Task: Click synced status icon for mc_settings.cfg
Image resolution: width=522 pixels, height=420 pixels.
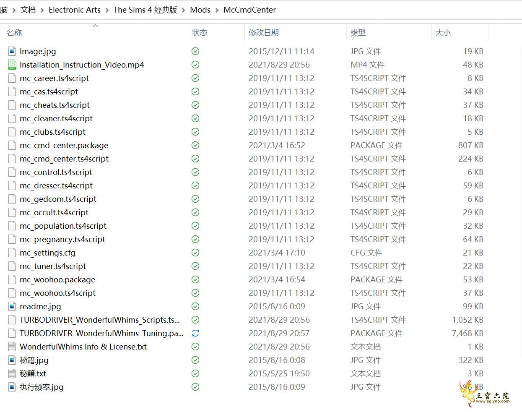Action: pos(195,253)
